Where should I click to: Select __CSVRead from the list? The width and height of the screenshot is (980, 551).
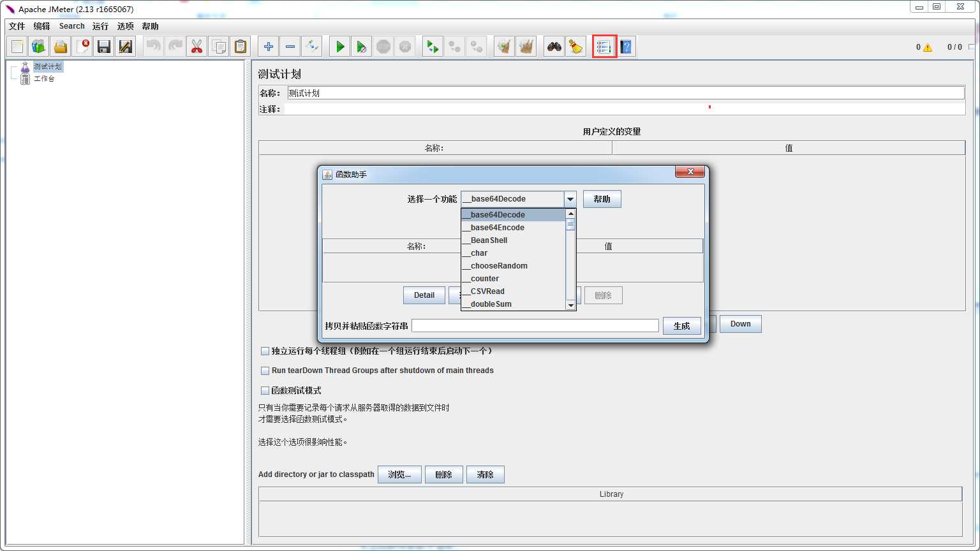[514, 291]
